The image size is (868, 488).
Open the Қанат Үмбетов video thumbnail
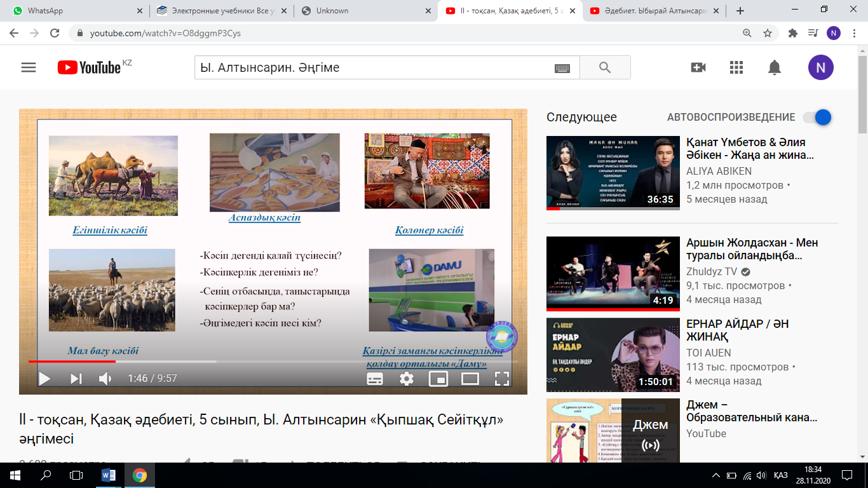pyautogui.click(x=613, y=172)
